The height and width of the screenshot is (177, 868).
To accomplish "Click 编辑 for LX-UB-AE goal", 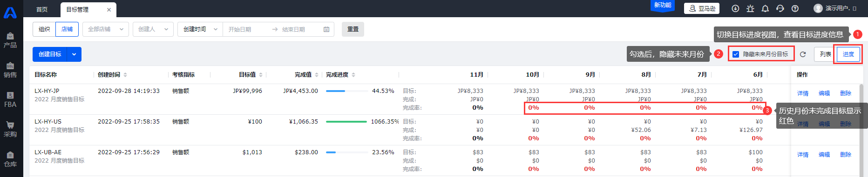I will pos(824,155).
